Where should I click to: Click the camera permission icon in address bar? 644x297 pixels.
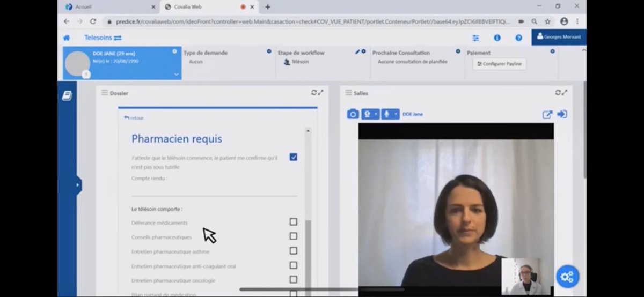pyautogui.click(x=521, y=21)
